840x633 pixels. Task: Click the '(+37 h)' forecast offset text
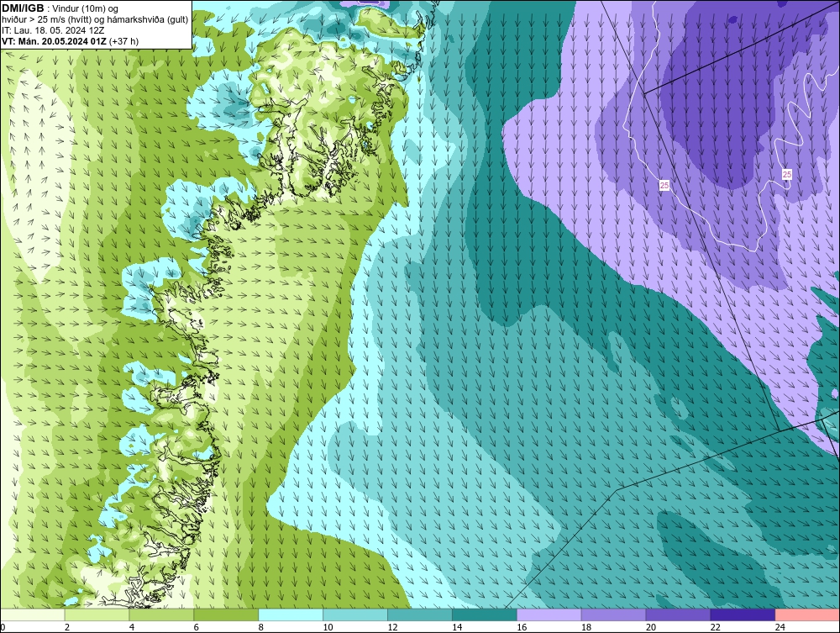[x=123, y=41]
